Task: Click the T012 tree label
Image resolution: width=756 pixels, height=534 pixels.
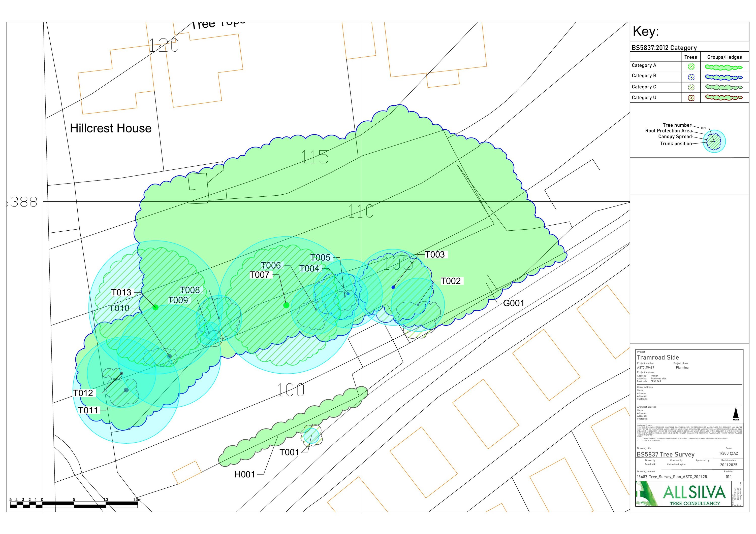Action: [83, 393]
